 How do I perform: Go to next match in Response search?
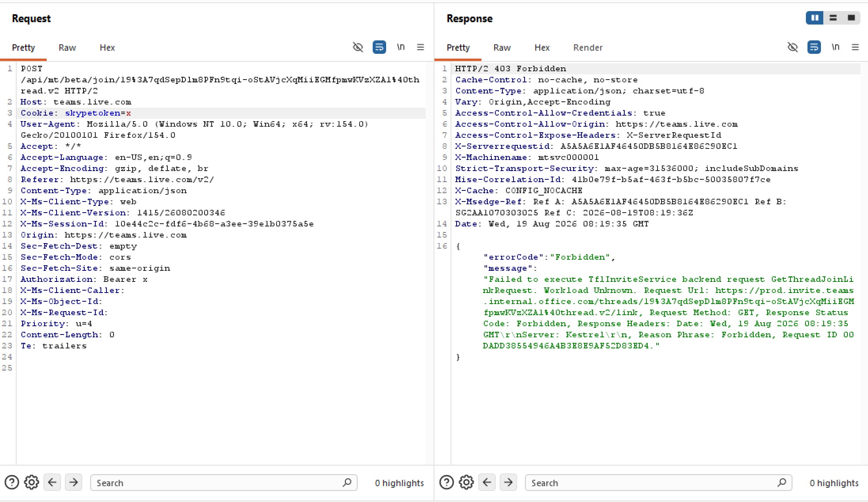pos(508,483)
